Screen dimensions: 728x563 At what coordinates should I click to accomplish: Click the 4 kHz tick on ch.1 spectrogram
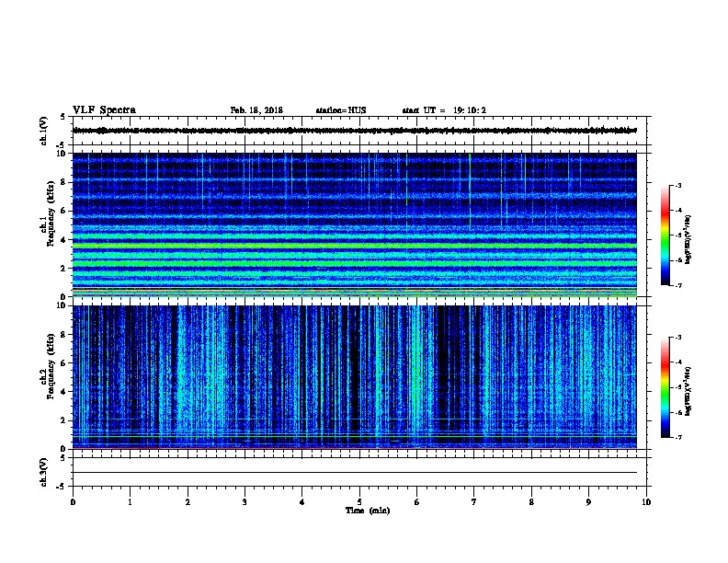click(x=63, y=240)
